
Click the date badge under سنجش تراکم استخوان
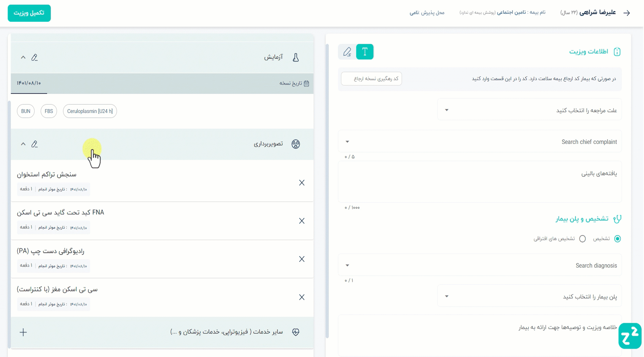click(54, 189)
